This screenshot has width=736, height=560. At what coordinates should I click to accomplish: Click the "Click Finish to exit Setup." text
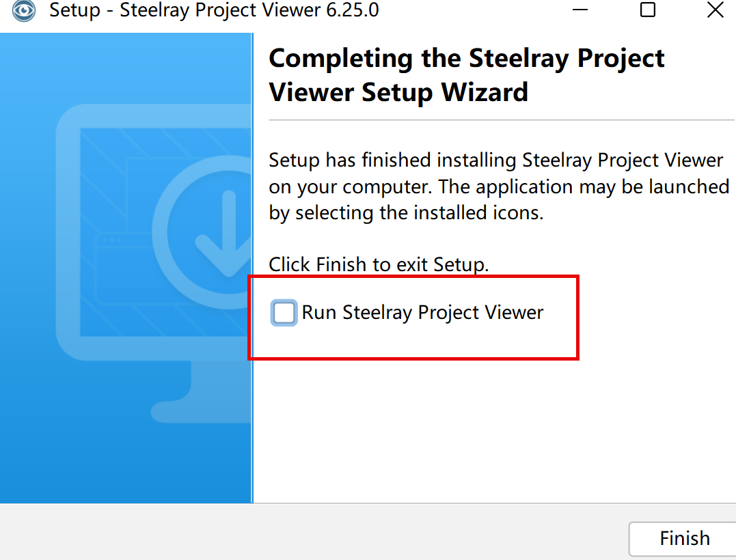point(379,264)
